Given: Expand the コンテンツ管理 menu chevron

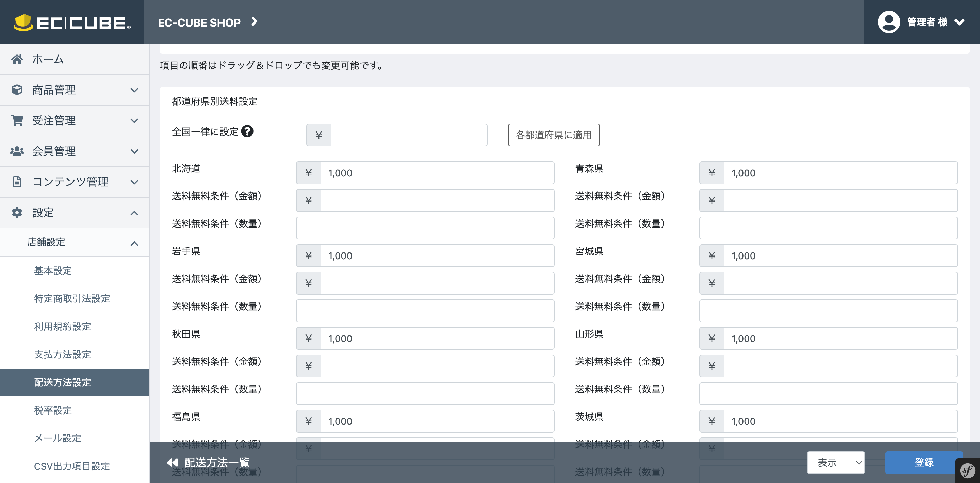Looking at the screenshot, I should pos(134,182).
